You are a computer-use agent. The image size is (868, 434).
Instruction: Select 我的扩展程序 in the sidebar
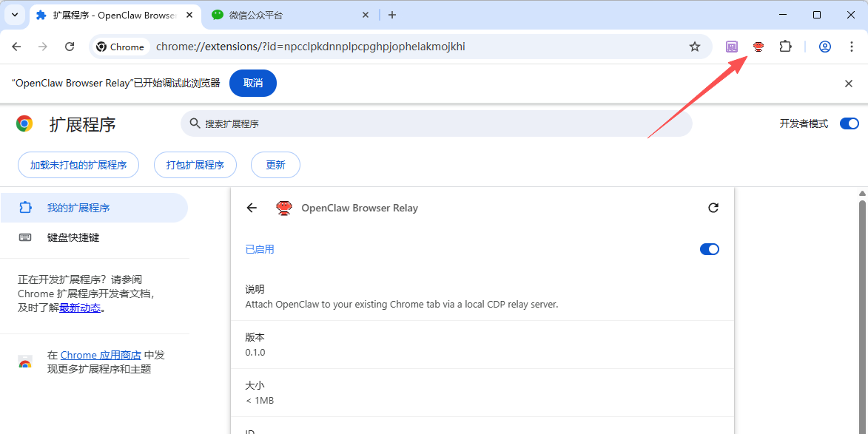78,208
